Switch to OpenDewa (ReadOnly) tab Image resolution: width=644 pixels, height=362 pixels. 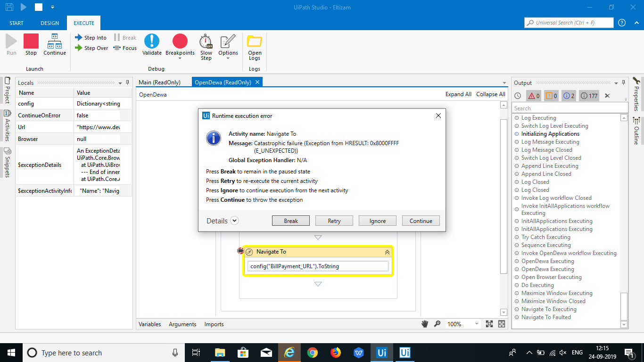pyautogui.click(x=223, y=82)
